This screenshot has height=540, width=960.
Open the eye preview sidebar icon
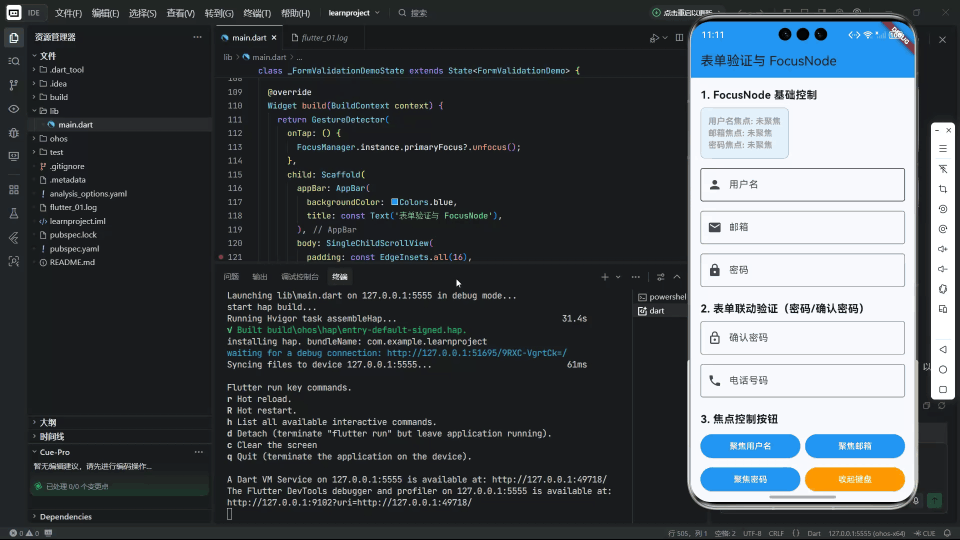click(x=13, y=109)
